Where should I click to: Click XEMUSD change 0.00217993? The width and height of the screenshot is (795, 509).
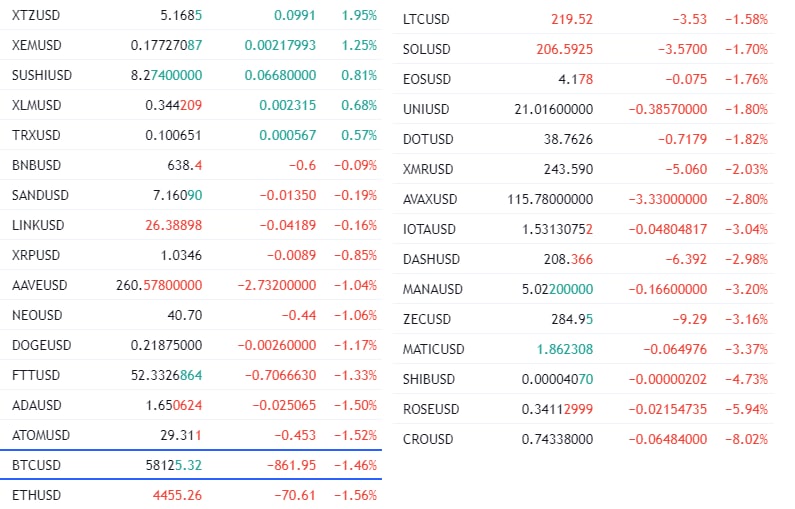pyautogui.click(x=280, y=45)
